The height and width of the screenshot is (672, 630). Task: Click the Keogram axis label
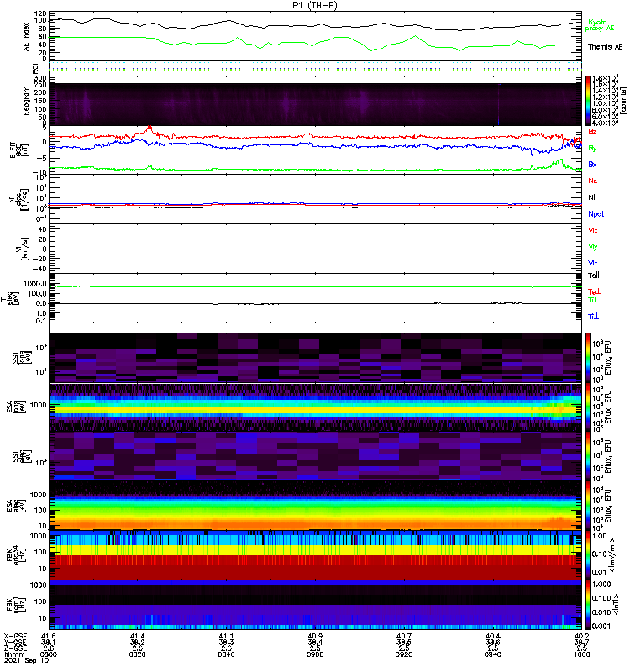pos(27,101)
